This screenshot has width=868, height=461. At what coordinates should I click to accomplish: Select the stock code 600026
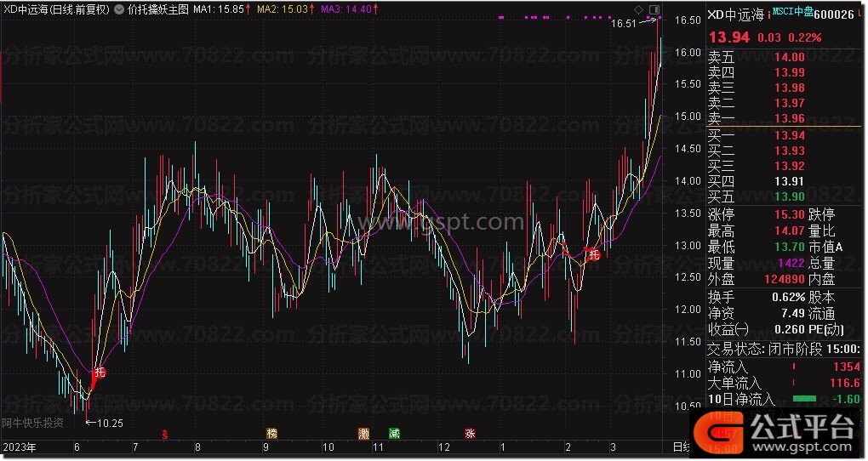coord(834,15)
